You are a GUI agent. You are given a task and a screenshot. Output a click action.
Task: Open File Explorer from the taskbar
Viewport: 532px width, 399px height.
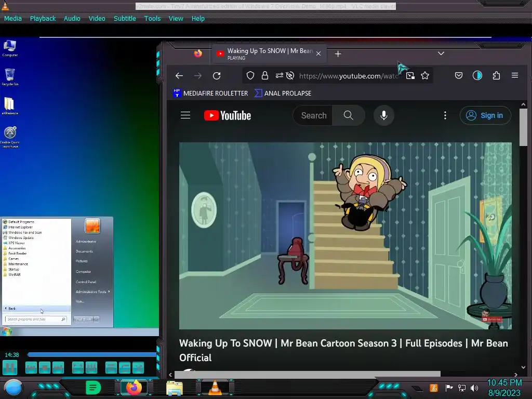pyautogui.click(x=175, y=388)
